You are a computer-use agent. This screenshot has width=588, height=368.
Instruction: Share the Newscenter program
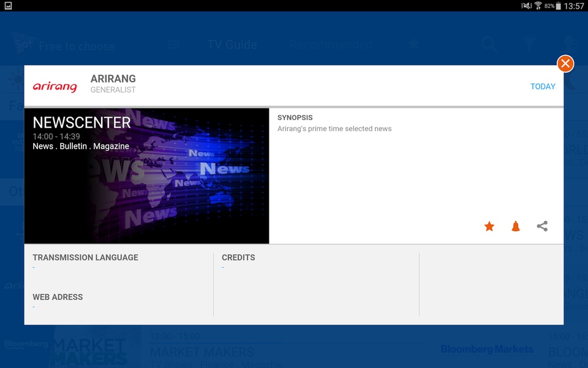[x=542, y=226]
